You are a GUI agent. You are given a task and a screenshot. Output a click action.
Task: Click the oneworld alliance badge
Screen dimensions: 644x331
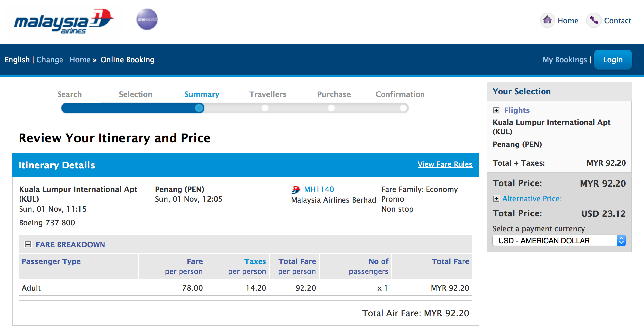click(147, 19)
